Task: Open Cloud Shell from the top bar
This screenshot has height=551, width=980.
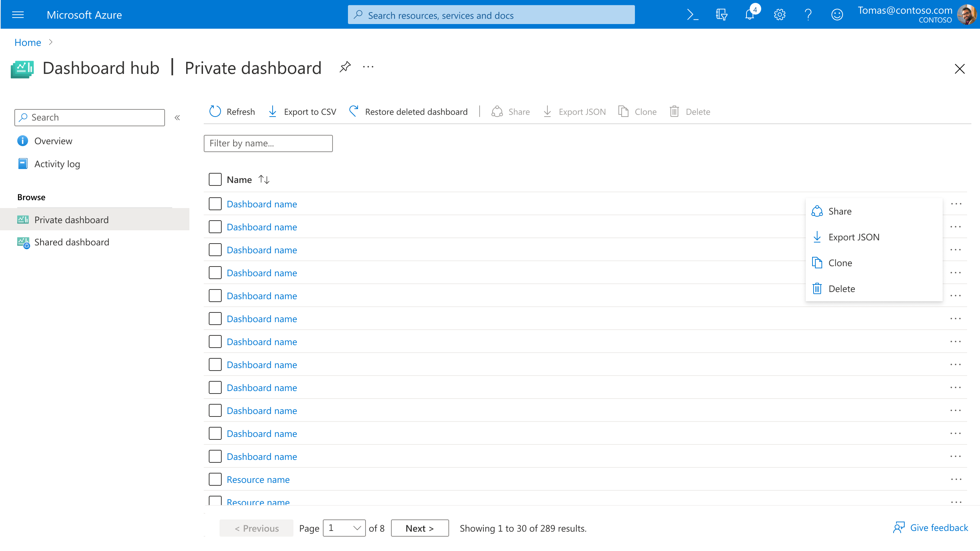Action: pyautogui.click(x=692, y=14)
